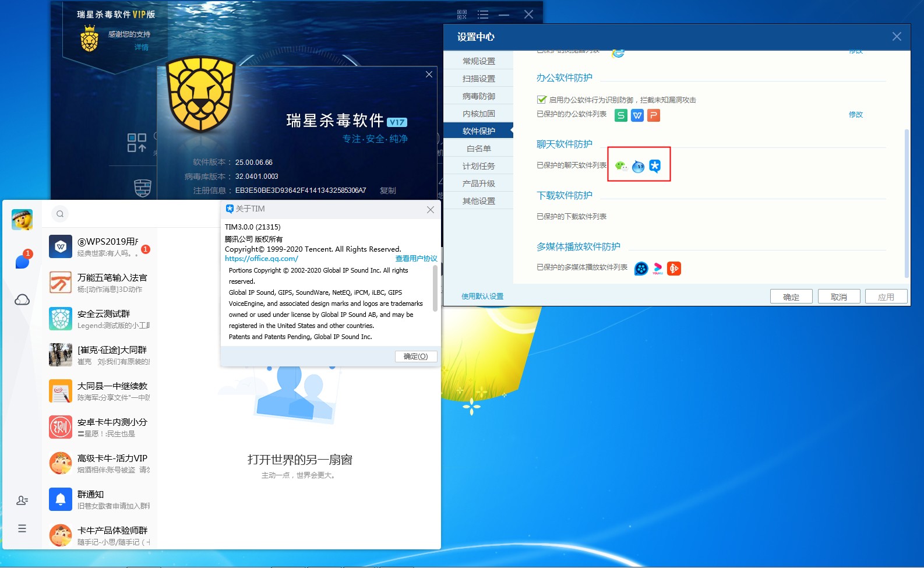Screen dimensions: 924x568
Task: Switch to 内核加固 tab
Action: 478,114
